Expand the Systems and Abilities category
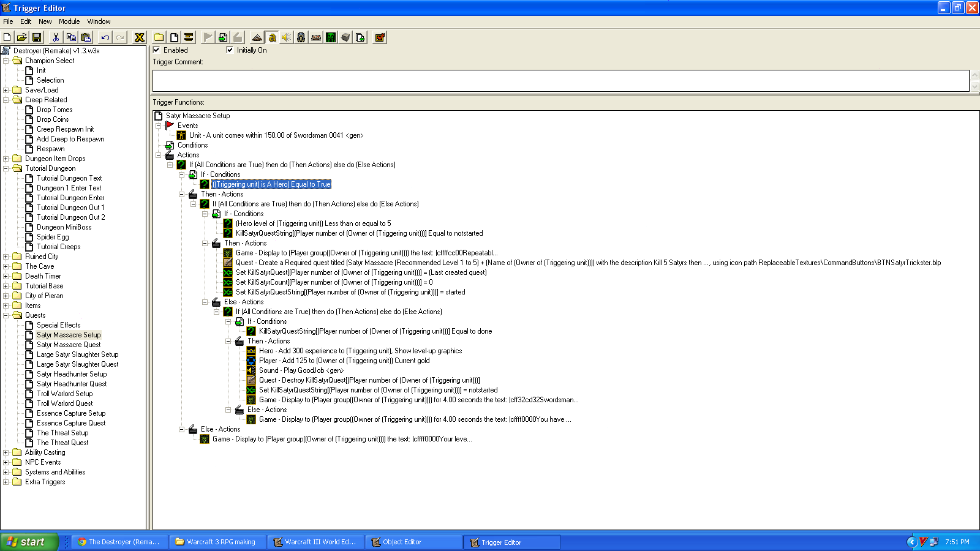 click(6, 472)
